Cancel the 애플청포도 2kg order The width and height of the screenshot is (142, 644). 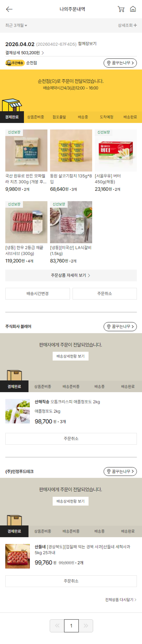(x=71, y=439)
